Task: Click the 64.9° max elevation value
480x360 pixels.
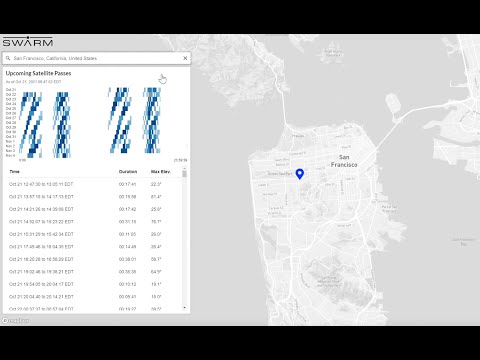Action: pyautogui.click(x=156, y=272)
